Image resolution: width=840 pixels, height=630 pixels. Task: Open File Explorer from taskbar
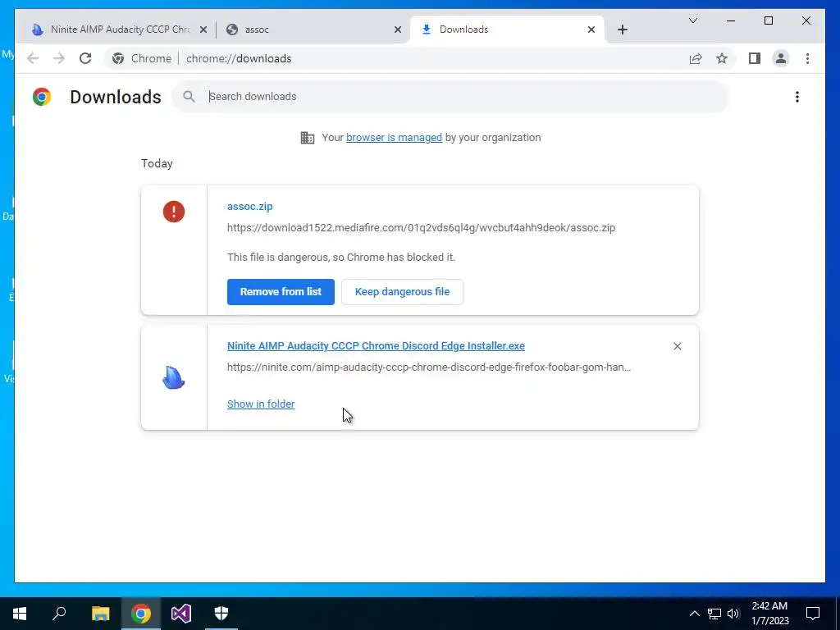click(x=100, y=614)
